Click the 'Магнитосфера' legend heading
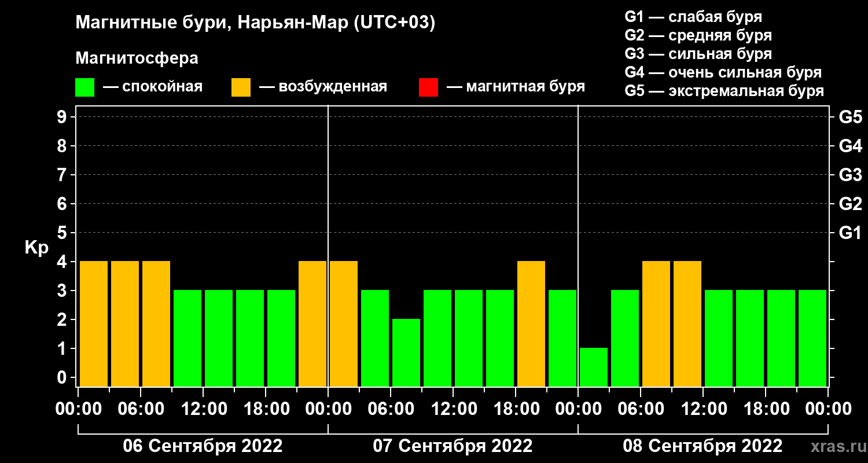Viewport: 868px width, 463px height. pos(137,58)
